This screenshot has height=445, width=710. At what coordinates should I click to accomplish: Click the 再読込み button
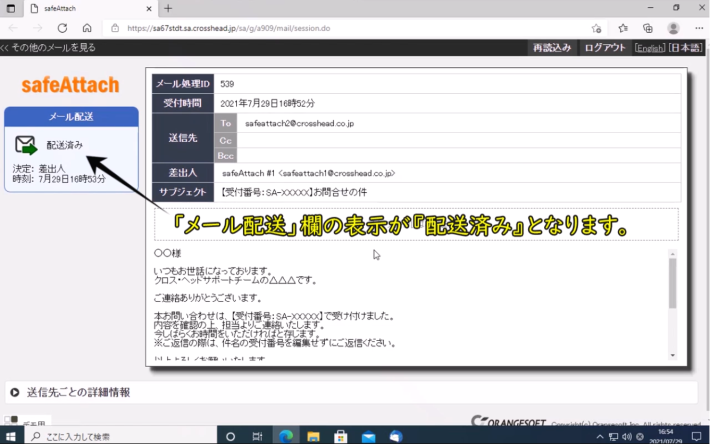[x=552, y=48]
